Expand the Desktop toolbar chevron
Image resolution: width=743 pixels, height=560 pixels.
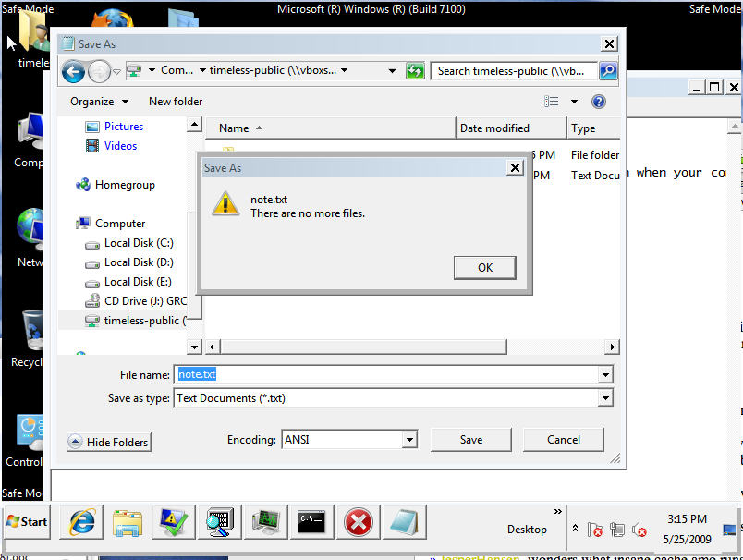(558, 511)
